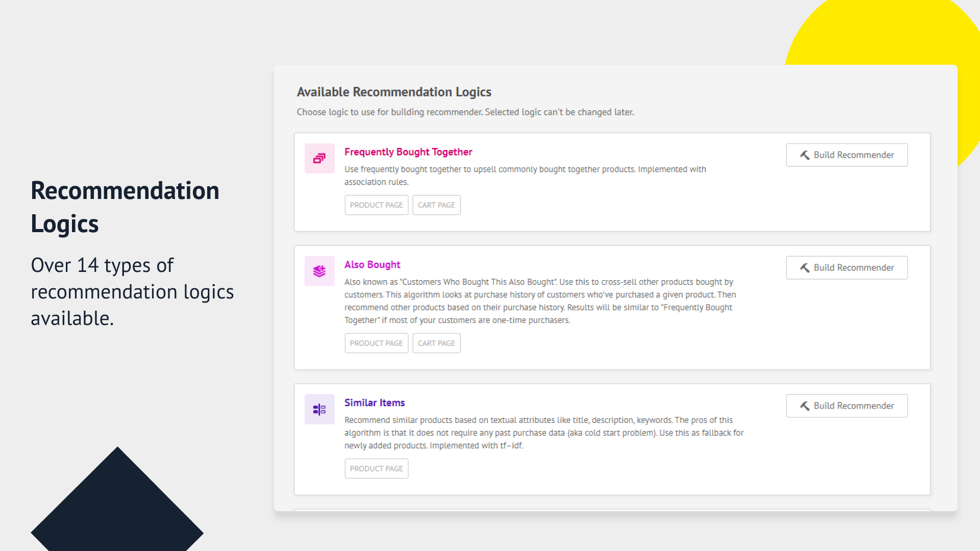
Task: Click the Similar Items compare icon
Action: tap(320, 409)
